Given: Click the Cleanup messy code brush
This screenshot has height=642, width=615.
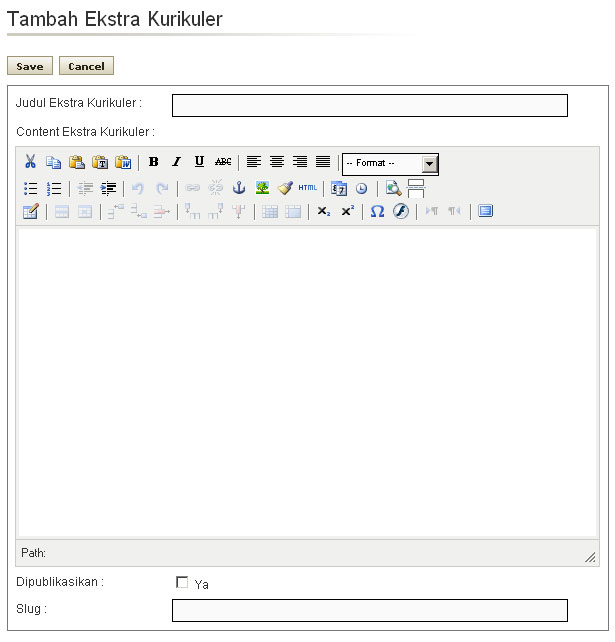Looking at the screenshot, I should (285, 188).
